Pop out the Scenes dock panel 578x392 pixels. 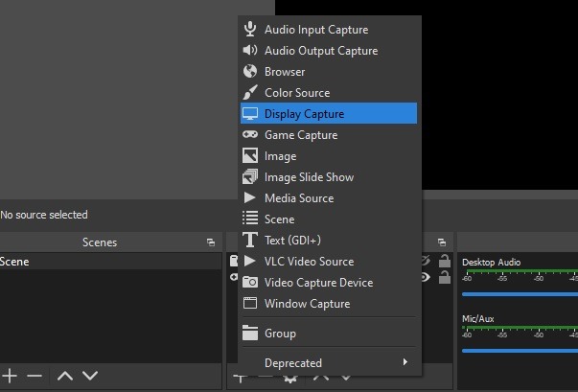tap(211, 242)
